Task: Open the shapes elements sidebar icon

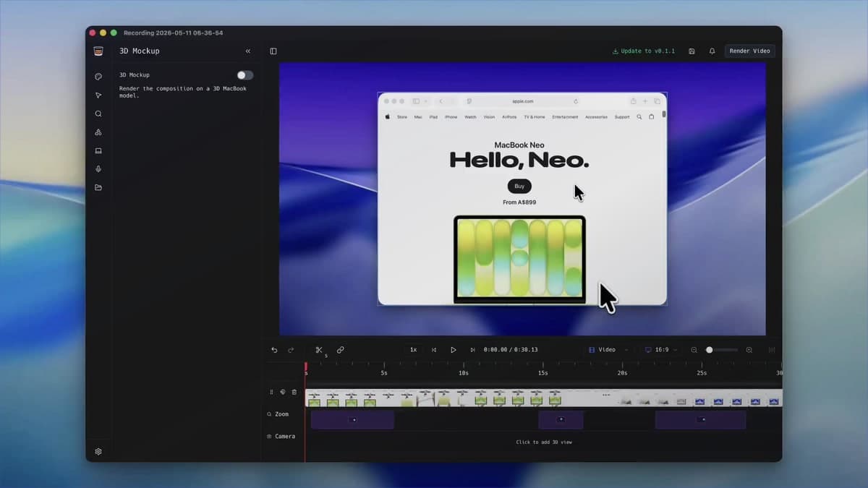Action: (x=98, y=132)
